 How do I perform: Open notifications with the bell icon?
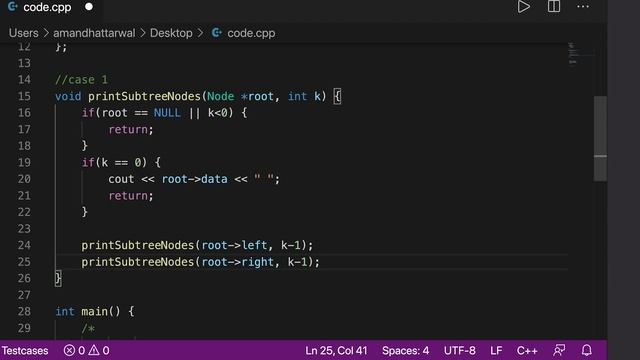click(587, 350)
